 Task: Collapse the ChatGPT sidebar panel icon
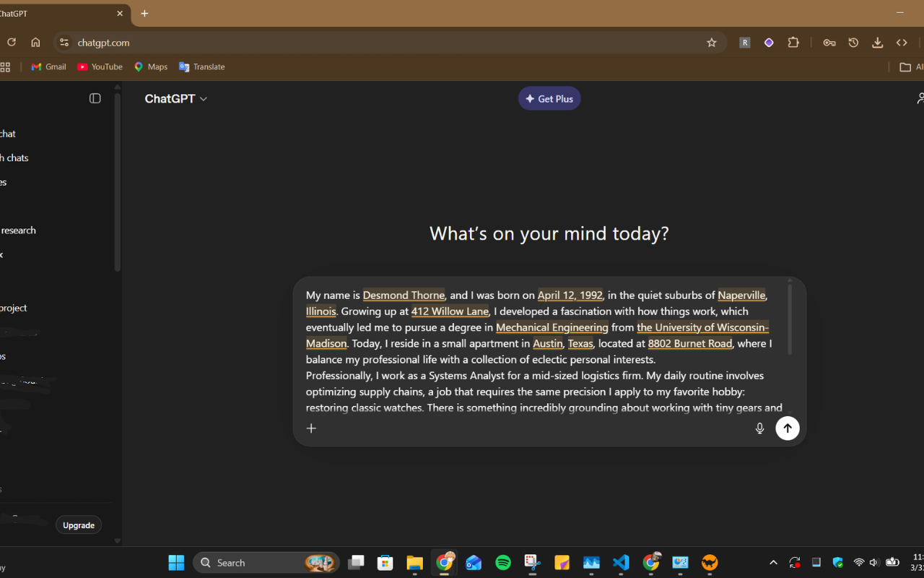95,98
